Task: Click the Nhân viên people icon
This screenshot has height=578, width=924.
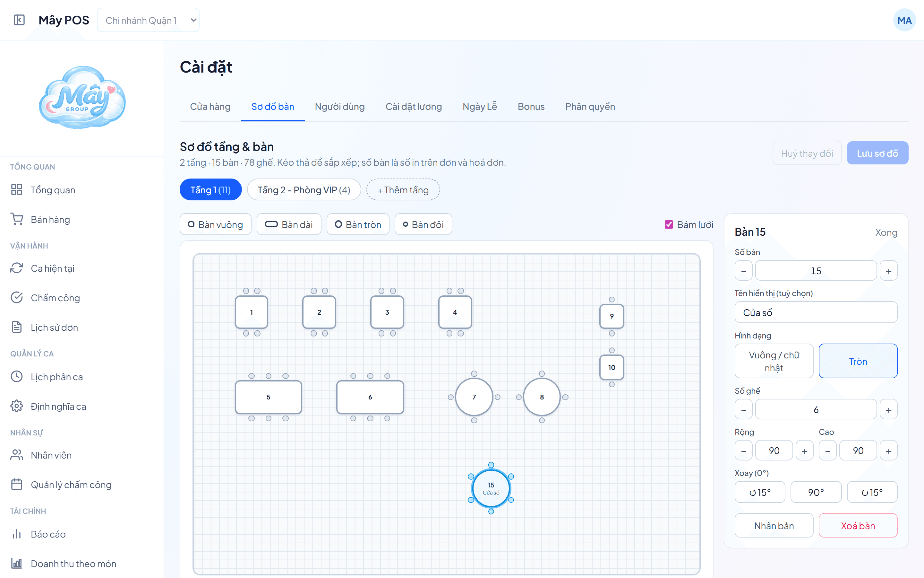Action: click(x=16, y=455)
